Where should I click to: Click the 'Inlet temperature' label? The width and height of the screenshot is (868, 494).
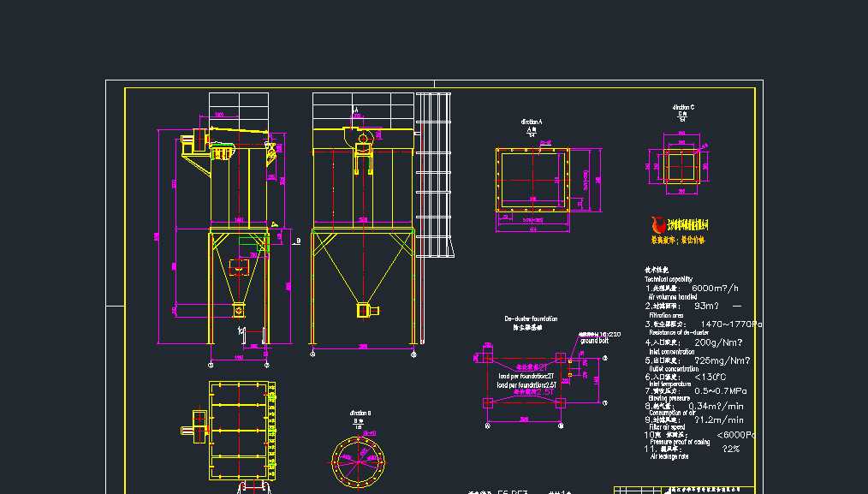[x=669, y=384]
